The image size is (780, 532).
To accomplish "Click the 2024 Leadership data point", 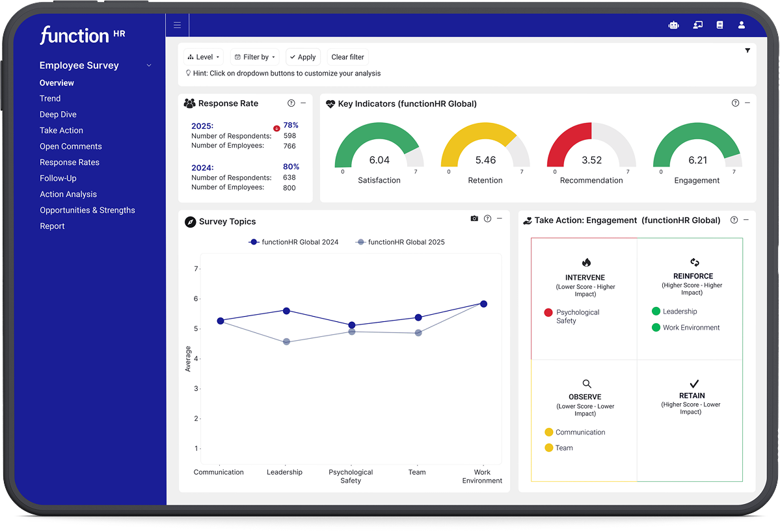I will [x=286, y=311].
